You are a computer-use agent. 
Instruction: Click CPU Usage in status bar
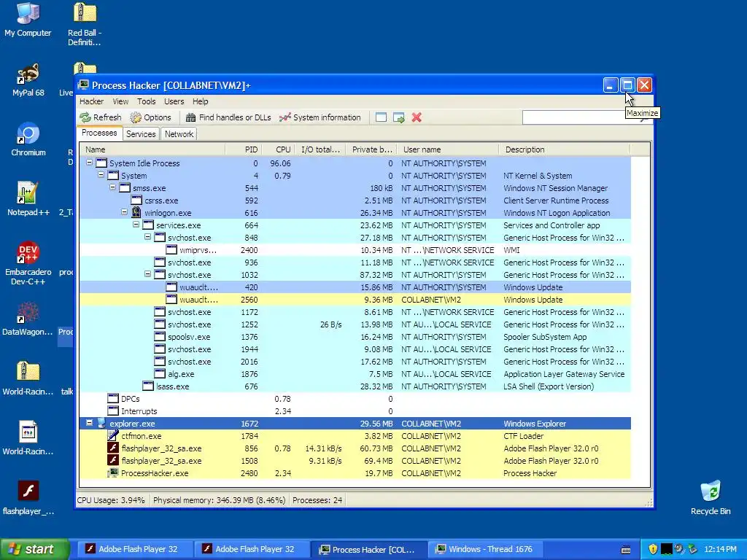point(111,500)
